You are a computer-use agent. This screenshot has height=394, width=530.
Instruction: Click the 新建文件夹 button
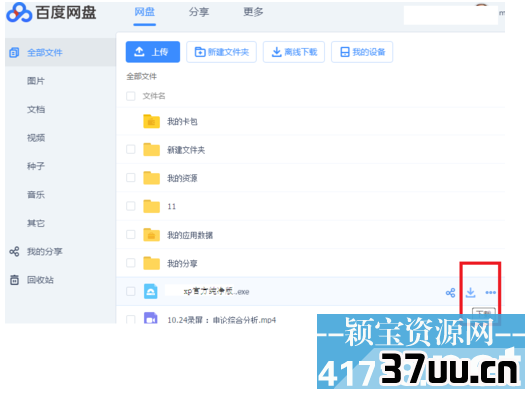pyautogui.click(x=221, y=52)
